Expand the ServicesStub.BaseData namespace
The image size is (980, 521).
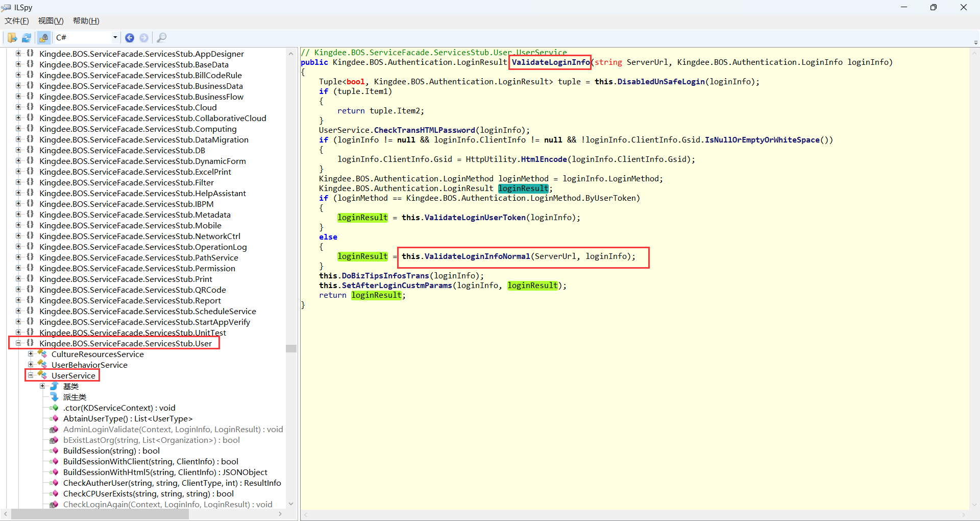pyautogui.click(x=18, y=64)
